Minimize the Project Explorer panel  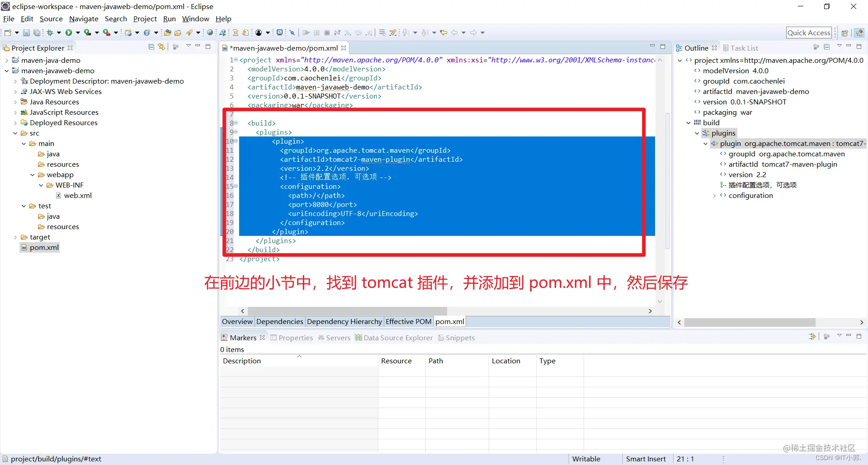click(x=198, y=46)
